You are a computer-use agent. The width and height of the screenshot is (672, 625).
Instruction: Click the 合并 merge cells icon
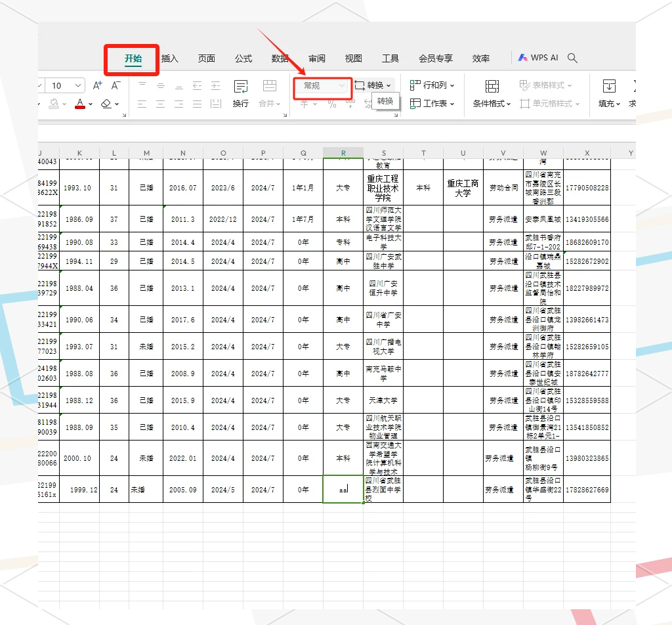270,86
